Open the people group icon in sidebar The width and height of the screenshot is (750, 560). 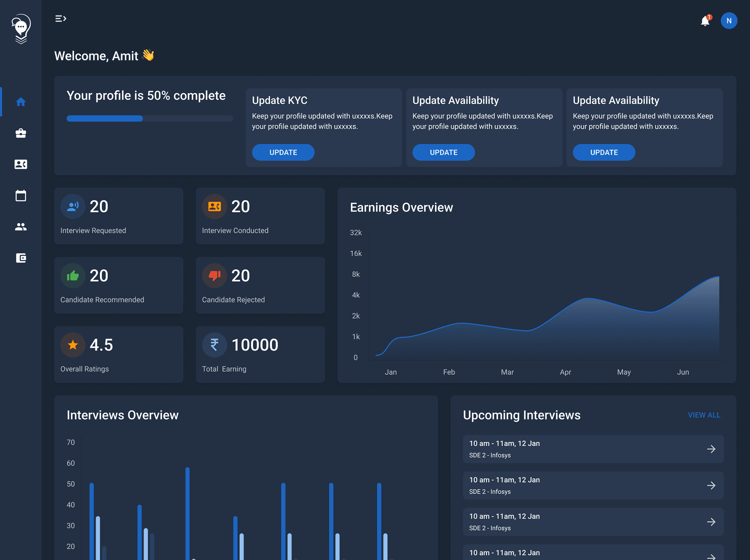[21, 227]
